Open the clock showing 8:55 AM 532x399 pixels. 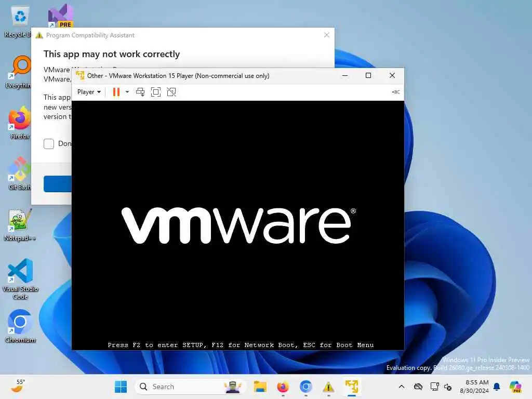[x=474, y=387]
